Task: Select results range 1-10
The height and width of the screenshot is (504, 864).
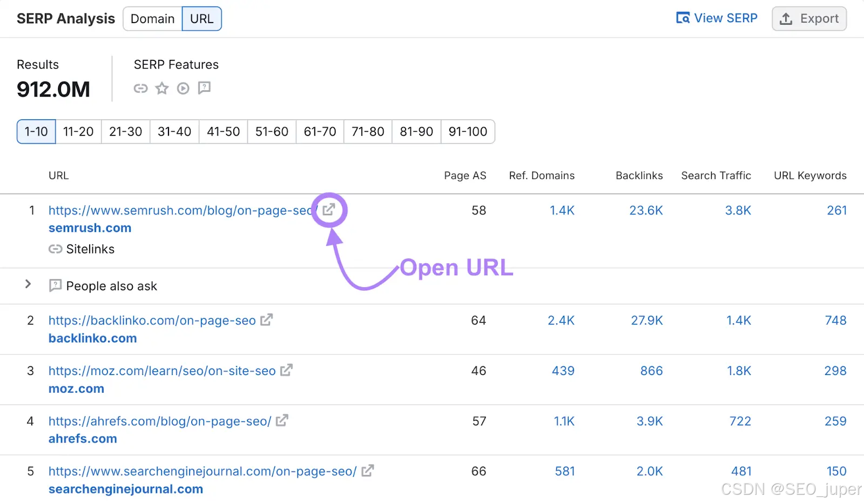Action: (36, 132)
